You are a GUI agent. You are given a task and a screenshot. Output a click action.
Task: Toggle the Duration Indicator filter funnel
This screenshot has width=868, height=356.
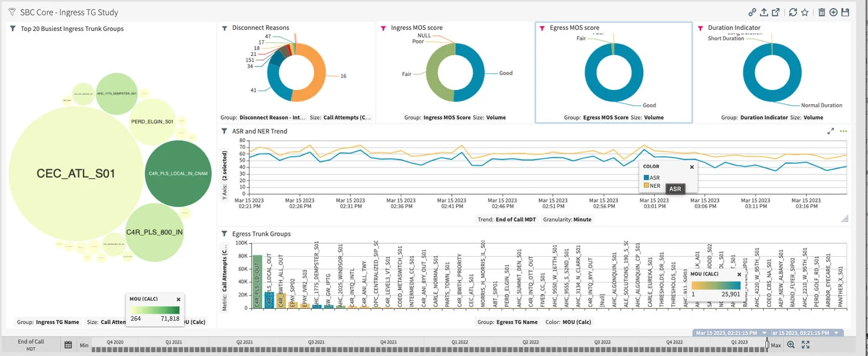click(x=701, y=28)
